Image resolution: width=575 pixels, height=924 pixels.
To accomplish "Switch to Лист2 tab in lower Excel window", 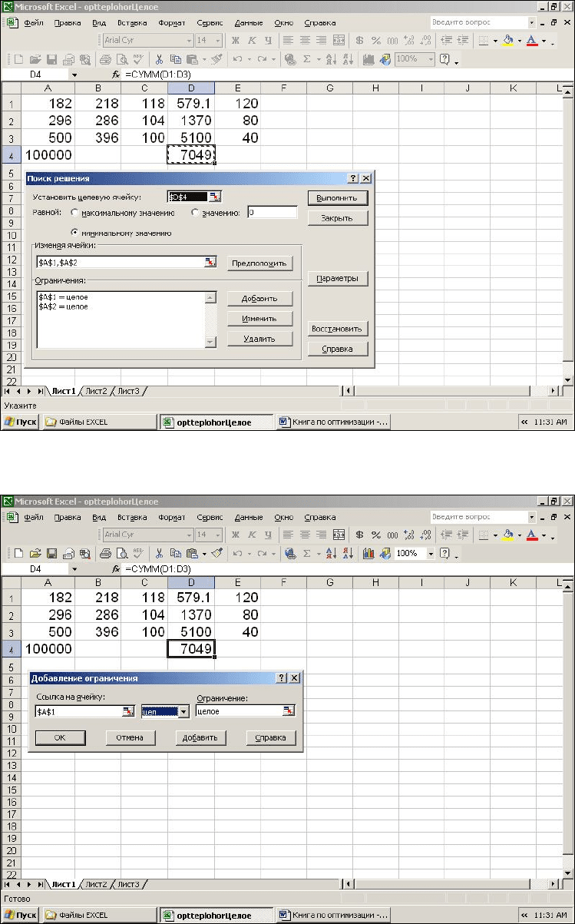I will 96,884.
